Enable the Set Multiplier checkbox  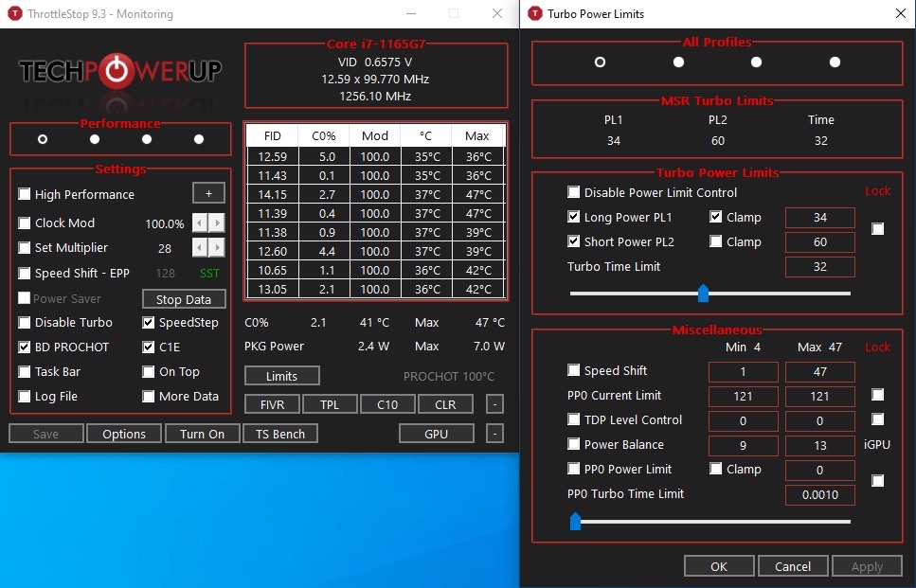pyautogui.click(x=24, y=247)
